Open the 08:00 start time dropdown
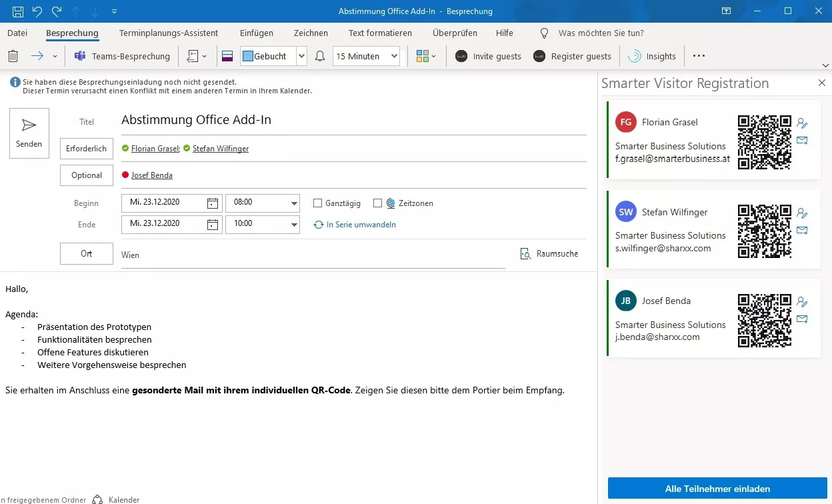This screenshot has width=832, height=504. tap(294, 203)
